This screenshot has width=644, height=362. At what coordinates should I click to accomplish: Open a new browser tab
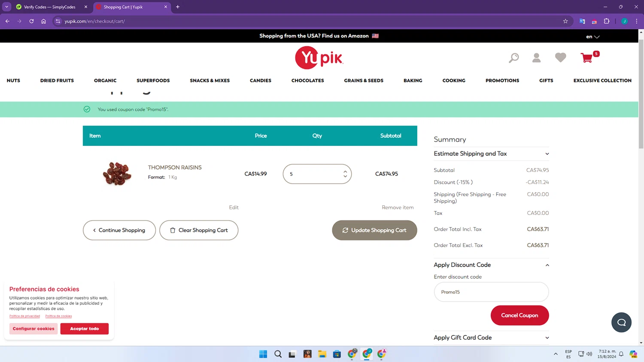tap(178, 7)
